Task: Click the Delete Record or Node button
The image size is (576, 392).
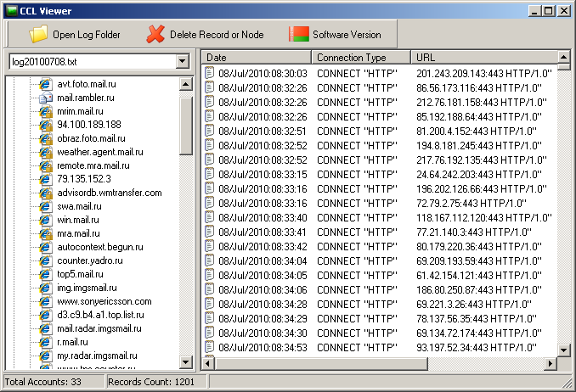Action: click(x=205, y=35)
